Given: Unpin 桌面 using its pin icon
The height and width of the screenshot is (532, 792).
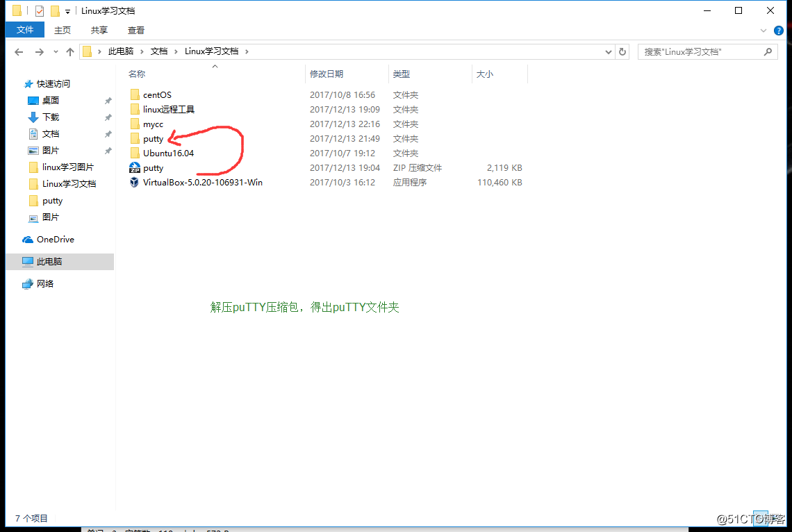Looking at the screenshot, I should pos(108,101).
